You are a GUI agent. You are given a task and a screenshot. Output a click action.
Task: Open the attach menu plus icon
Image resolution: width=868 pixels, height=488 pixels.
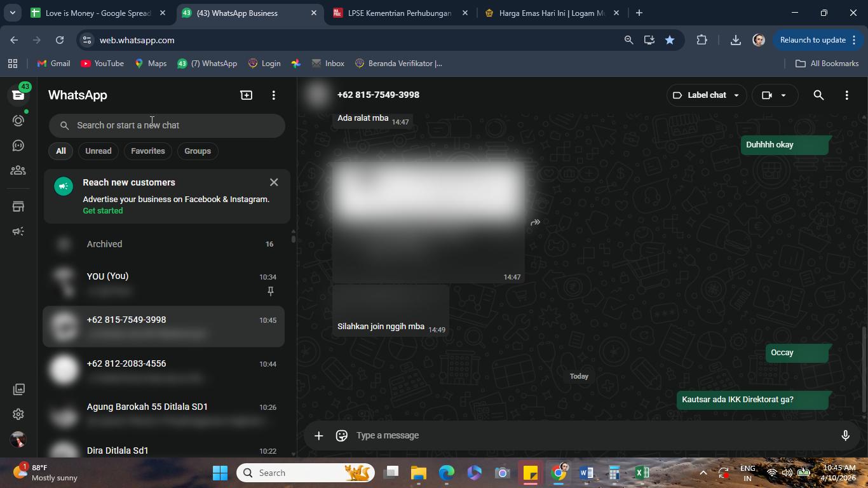[319, 435]
